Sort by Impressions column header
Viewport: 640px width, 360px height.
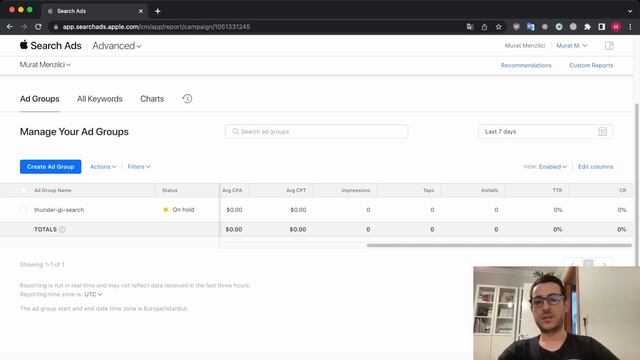coord(356,190)
